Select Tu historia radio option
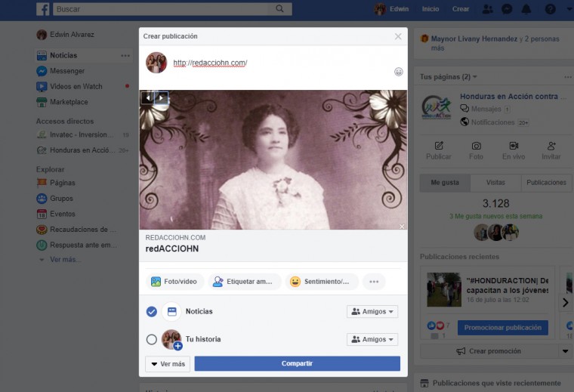The width and height of the screenshot is (574, 392). tap(152, 339)
